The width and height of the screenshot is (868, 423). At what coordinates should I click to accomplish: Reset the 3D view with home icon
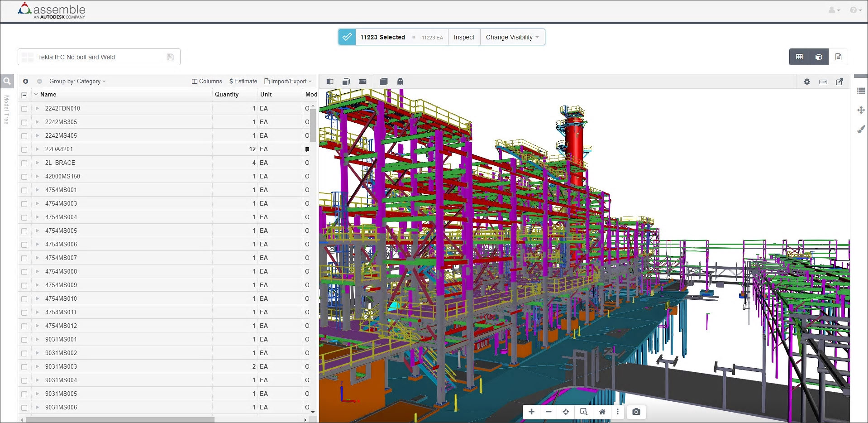[x=602, y=412]
